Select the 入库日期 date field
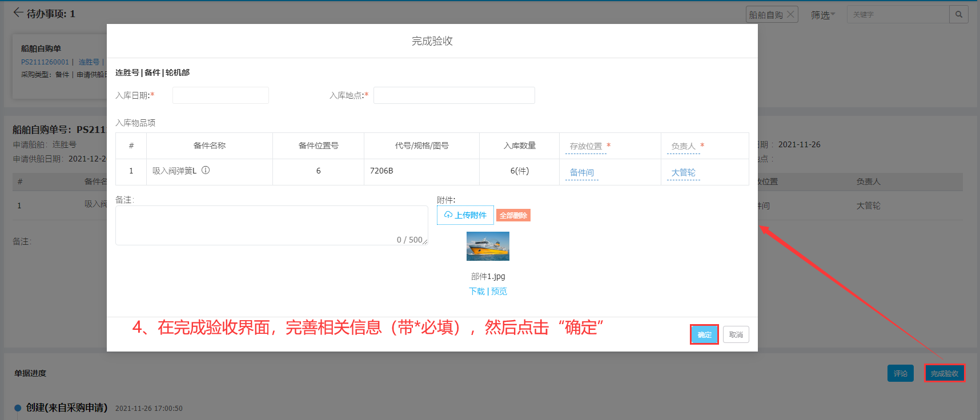Viewport: 980px width, 420px height. pyautogui.click(x=220, y=95)
